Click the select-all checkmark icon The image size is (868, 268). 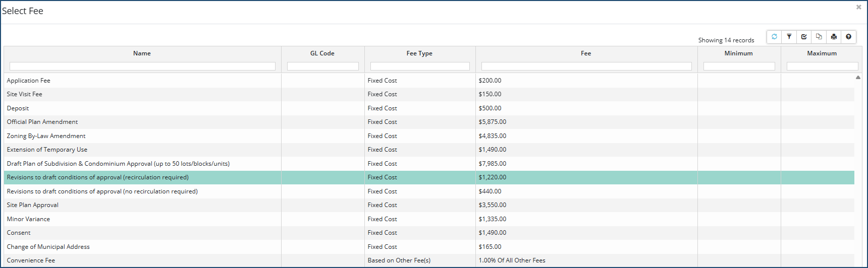(x=804, y=37)
